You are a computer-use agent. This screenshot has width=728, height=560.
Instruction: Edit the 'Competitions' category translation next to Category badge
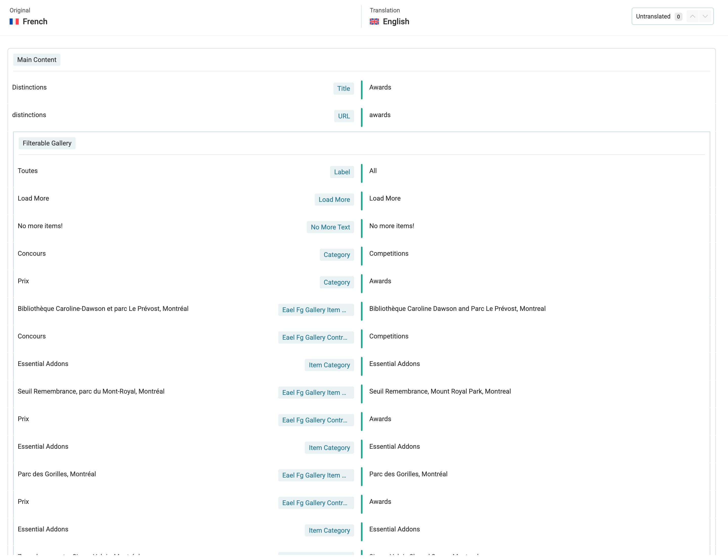click(x=388, y=253)
